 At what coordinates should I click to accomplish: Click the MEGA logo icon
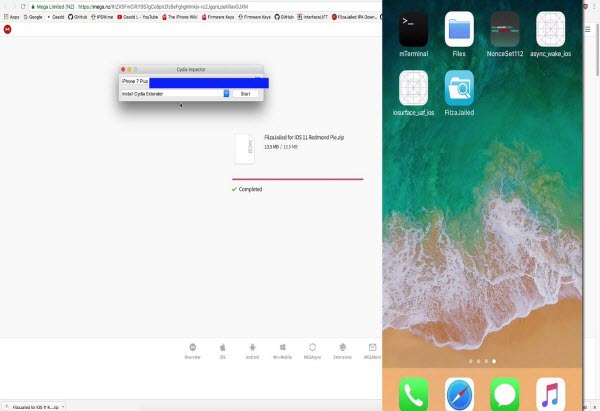pyautogui.click(x=8, y=31)
